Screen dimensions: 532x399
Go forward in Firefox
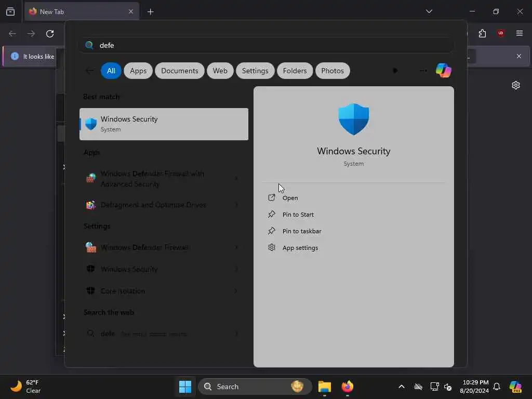coord(31,34)
